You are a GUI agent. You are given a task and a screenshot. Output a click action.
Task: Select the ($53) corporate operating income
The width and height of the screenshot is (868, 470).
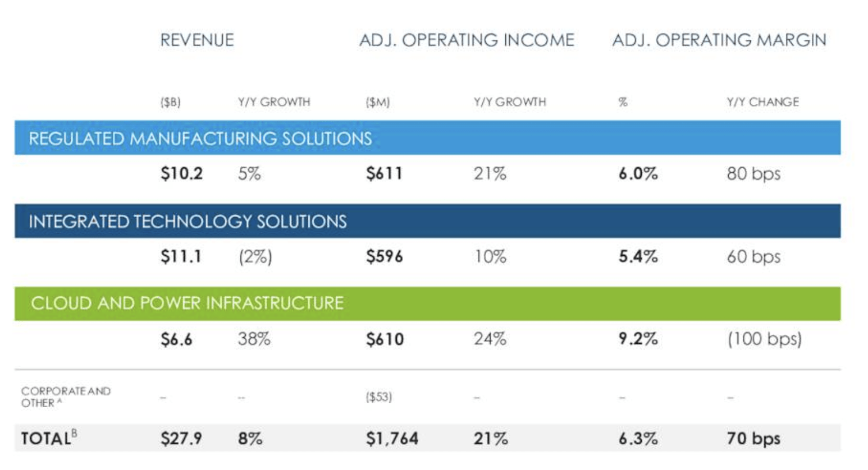point(379,397)
